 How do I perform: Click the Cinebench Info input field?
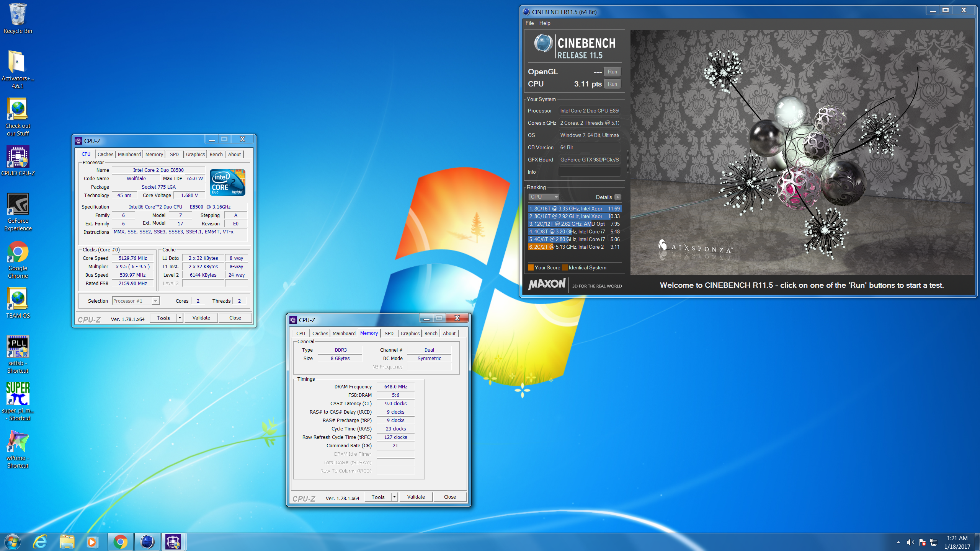pos(589,172)
